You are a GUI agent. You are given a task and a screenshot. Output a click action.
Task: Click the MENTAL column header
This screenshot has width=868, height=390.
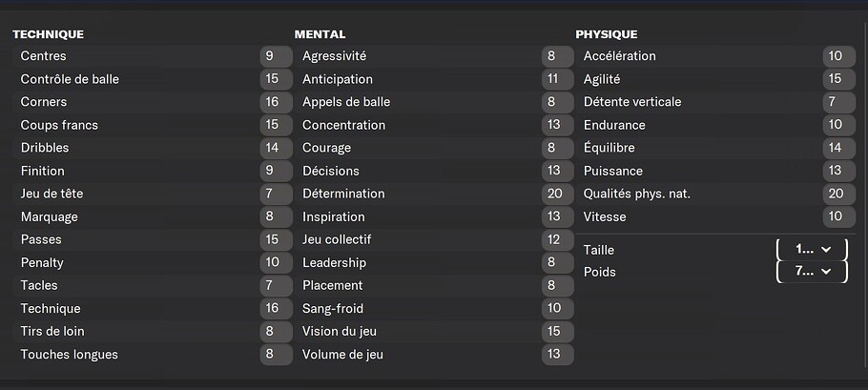coord(320,34)
